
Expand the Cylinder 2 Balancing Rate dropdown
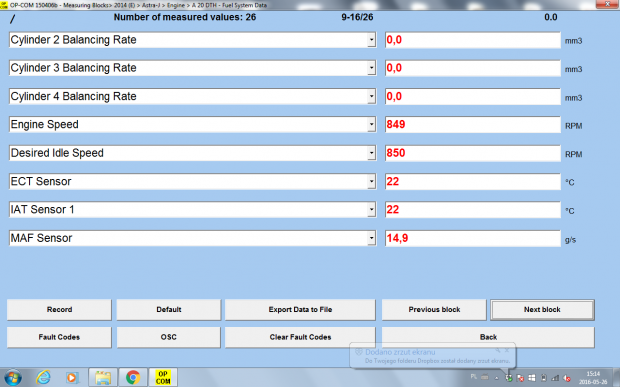[x=371, y=40]
